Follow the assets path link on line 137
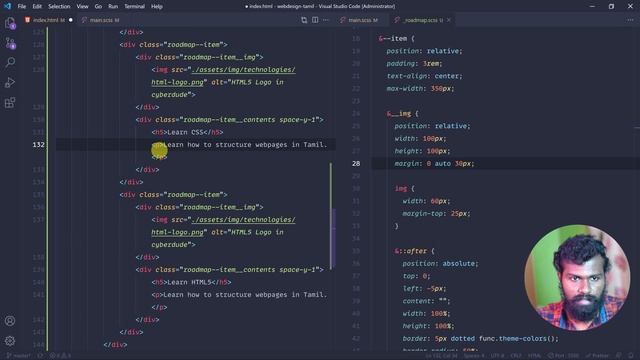Viewport: 640px width, 360px height. [x=243, y=220]
